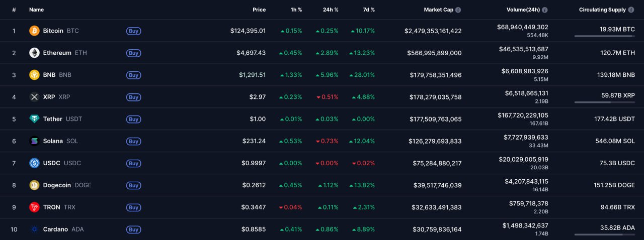The height and width of the screenshot is (240, 644).
Task: Click XRP 24h change 0.51%
Action: coord(327,97)
